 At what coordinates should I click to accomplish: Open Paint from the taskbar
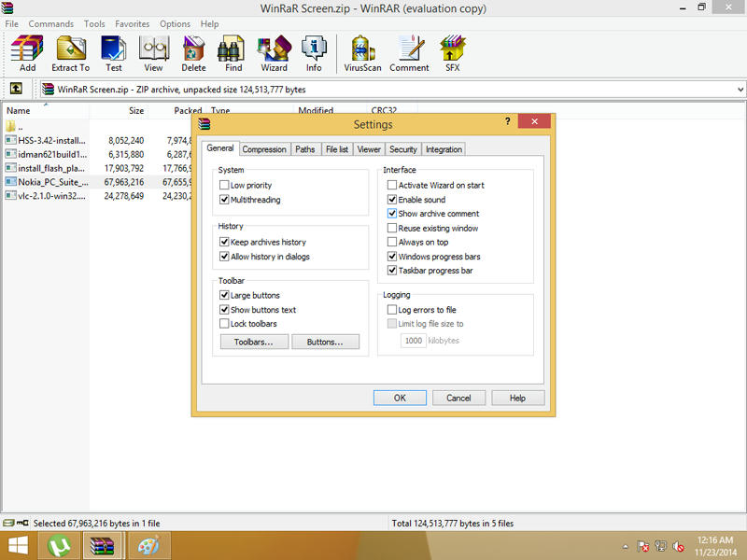(x=148, y=546)
